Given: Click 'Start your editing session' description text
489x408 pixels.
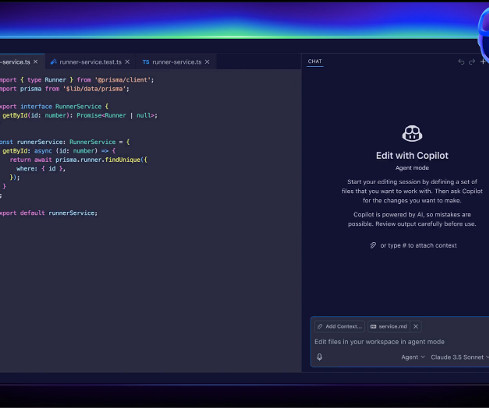Looking at the screenshot, I should click(412, 191).
